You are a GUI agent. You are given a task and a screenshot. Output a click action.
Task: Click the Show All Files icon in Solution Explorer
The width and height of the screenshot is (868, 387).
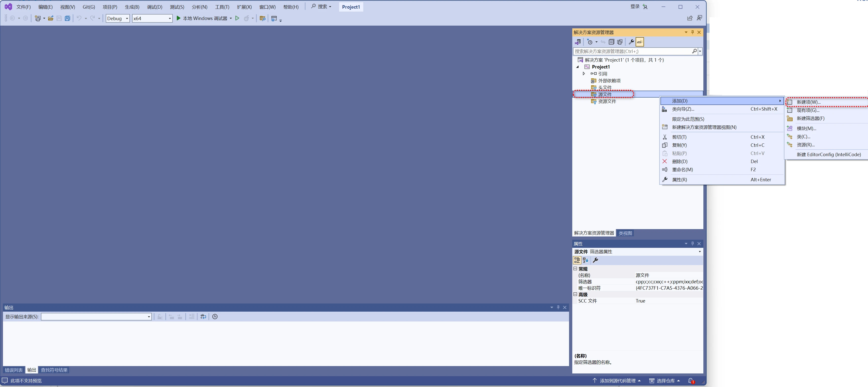(620, 42)
